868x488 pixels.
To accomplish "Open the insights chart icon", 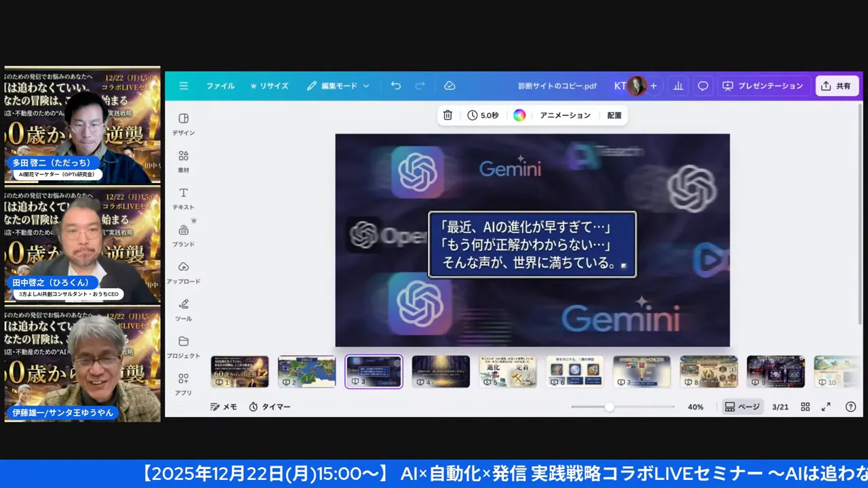I will click(x=678, y=85).
